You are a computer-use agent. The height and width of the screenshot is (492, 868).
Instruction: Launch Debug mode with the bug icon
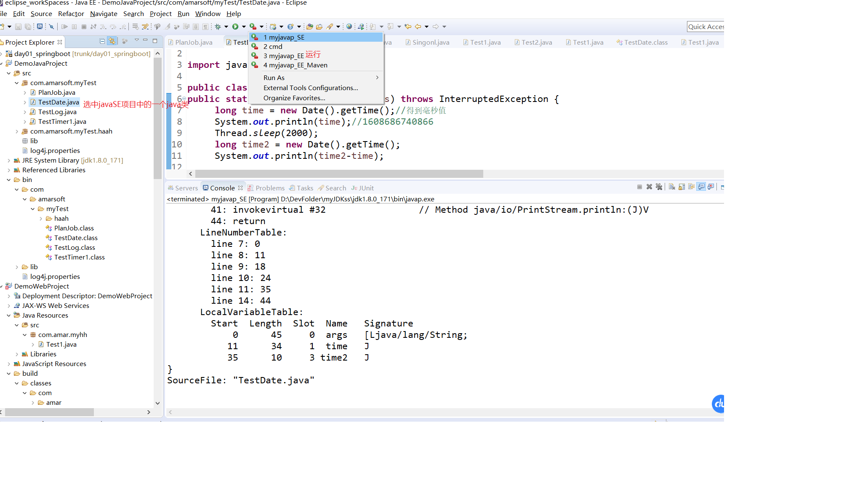point(217,26)
